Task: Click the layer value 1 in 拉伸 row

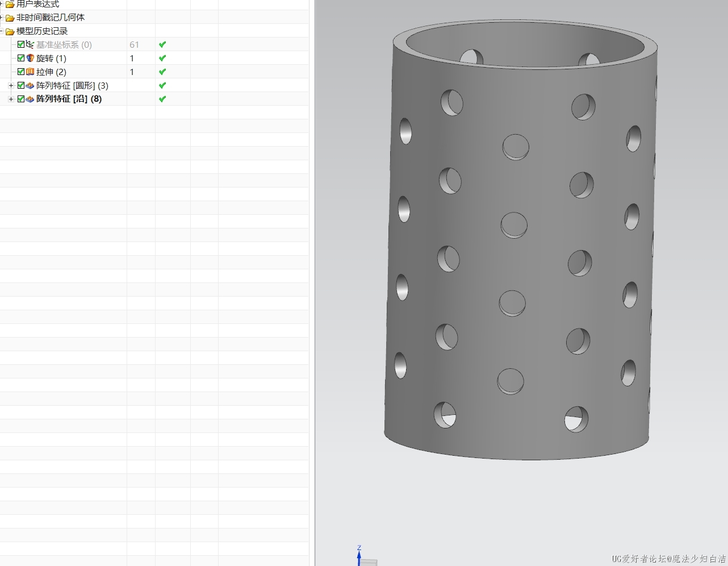Action: [x=132, y=72]
